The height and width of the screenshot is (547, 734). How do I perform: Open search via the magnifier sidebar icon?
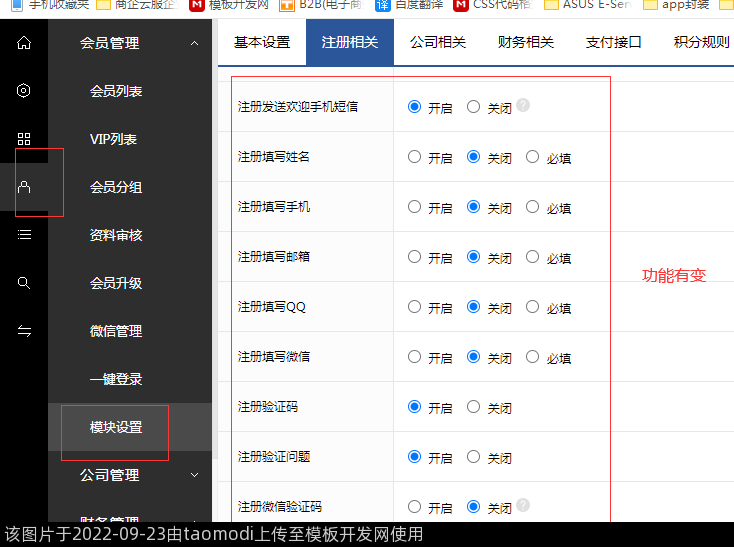tap(24, 283)
